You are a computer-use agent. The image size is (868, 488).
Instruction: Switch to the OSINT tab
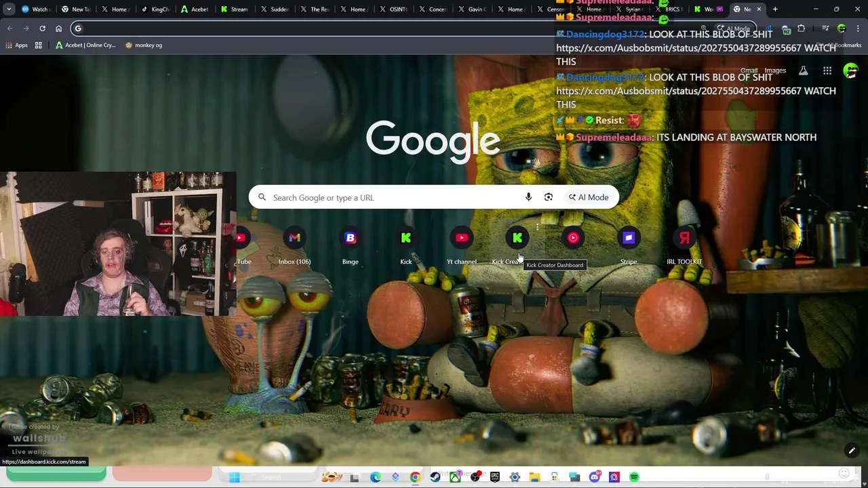393,9
